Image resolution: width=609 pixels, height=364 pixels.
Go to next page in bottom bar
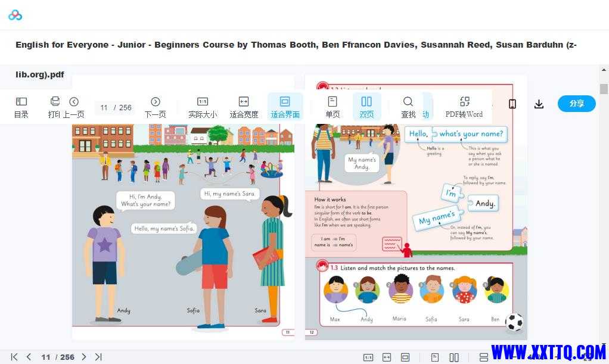coord(84,357)
